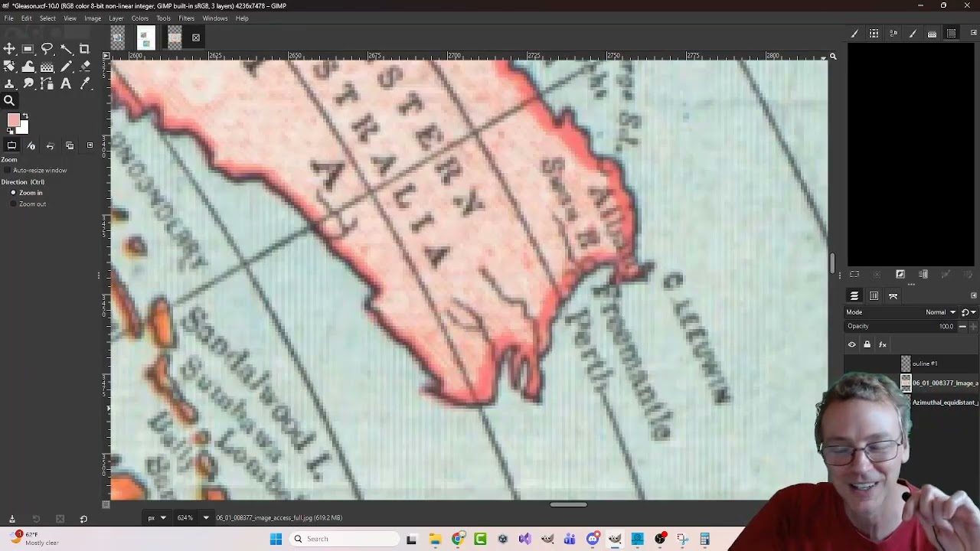Open the Undo History tab
Image resolution: width=980 pixels, height=551 pixels.
pos(51,145)
